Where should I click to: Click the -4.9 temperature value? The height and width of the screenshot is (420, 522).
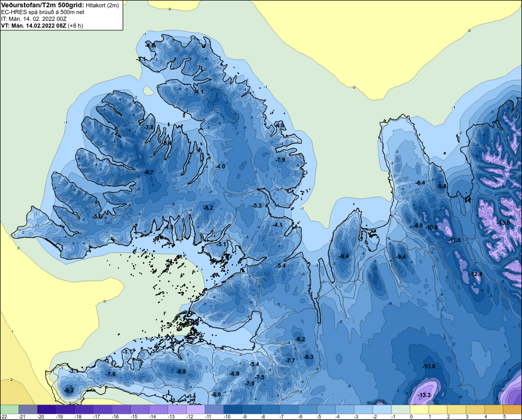click(x=280, y=125)
